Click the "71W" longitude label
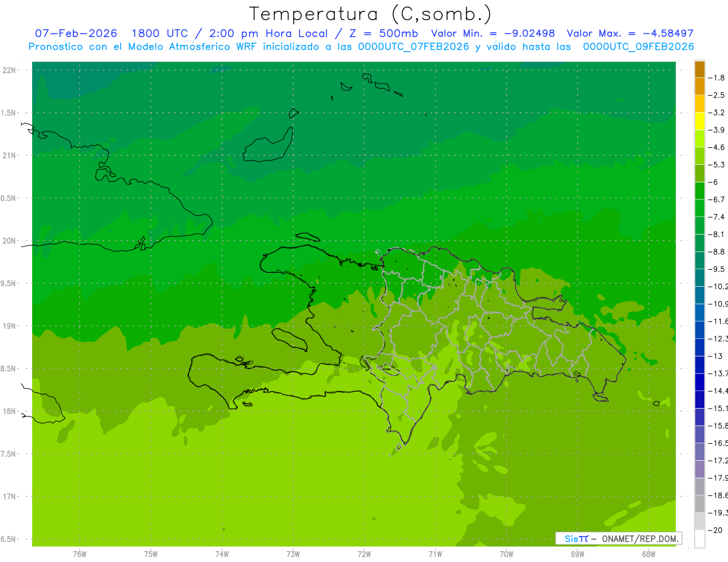Image resolution: width=728 pixels, height=562 pixels. click(x=435, y=554)
